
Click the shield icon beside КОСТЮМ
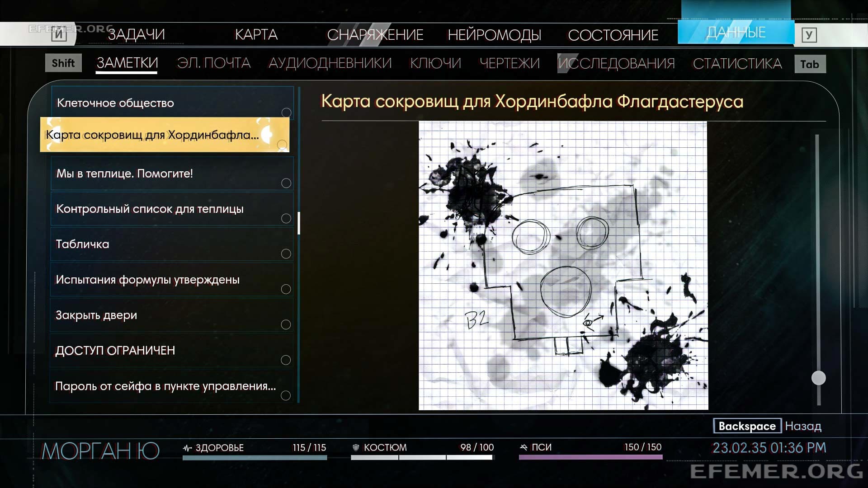(356, 448)
